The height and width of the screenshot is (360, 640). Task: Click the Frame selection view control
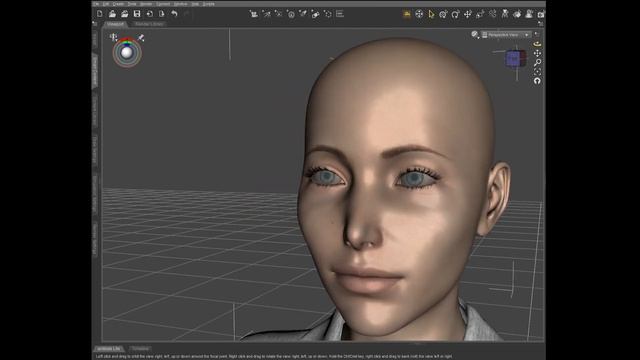click(x=538, y=71)
